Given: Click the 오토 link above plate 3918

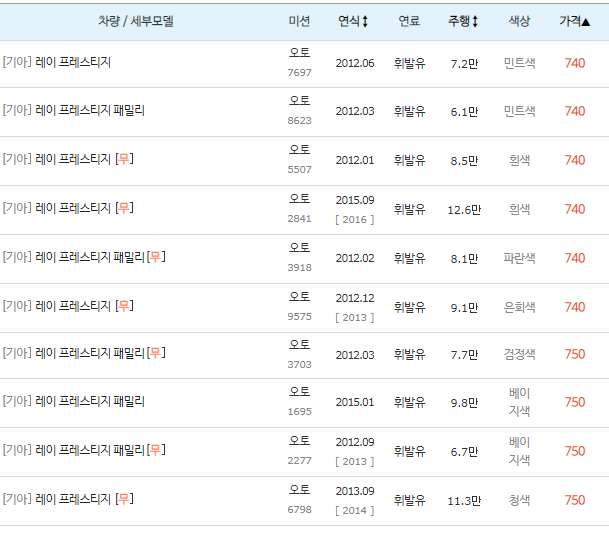Looking at the screenshot, I should (x=299, y=247).
